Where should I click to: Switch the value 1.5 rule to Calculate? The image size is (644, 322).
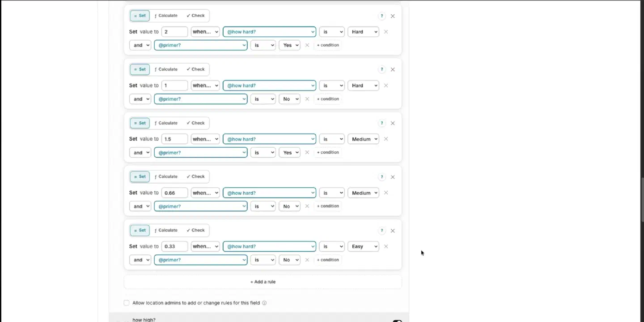[x=166, y=123]
